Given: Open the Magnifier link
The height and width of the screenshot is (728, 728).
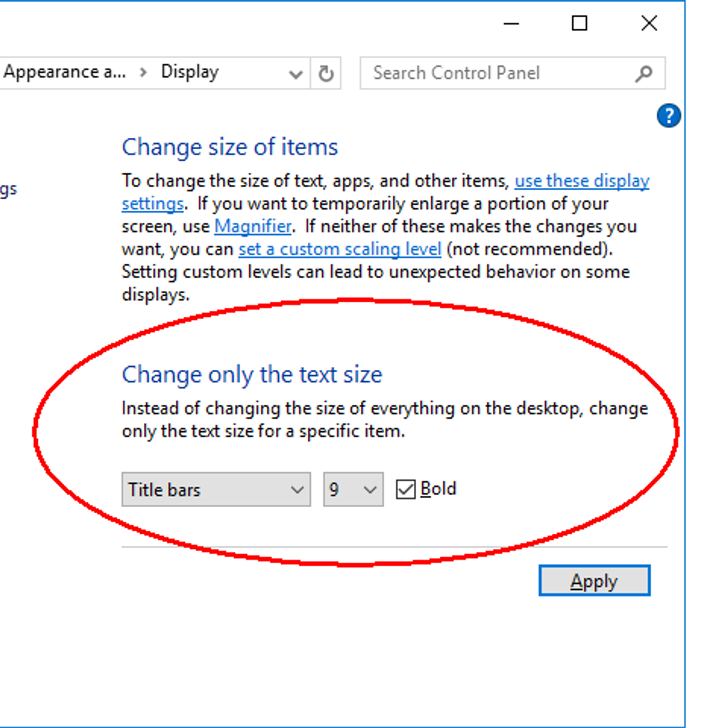Looking at the screenshot, I should click(x=253, y=226).
